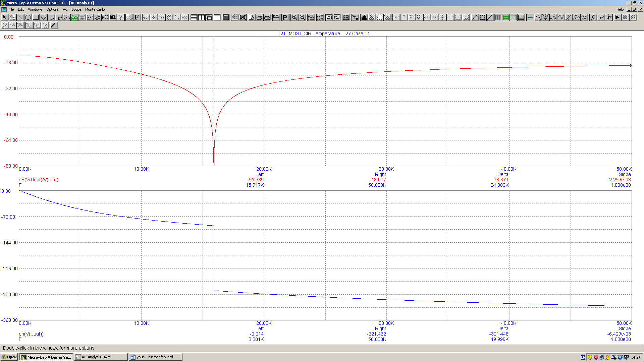Click the phase Right value -321.462
The image size is (644, 362).
tap(376, 334)
